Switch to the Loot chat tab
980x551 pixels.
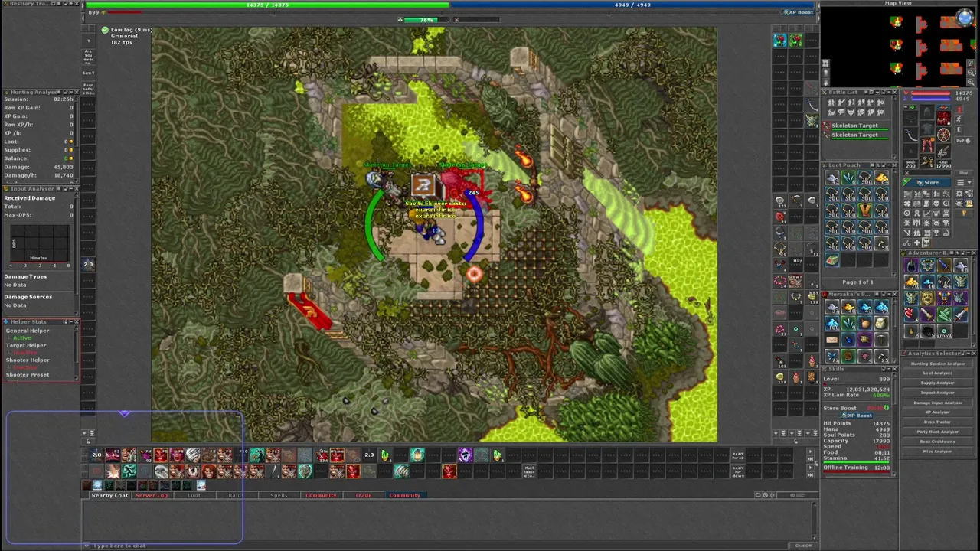[194, 496]
